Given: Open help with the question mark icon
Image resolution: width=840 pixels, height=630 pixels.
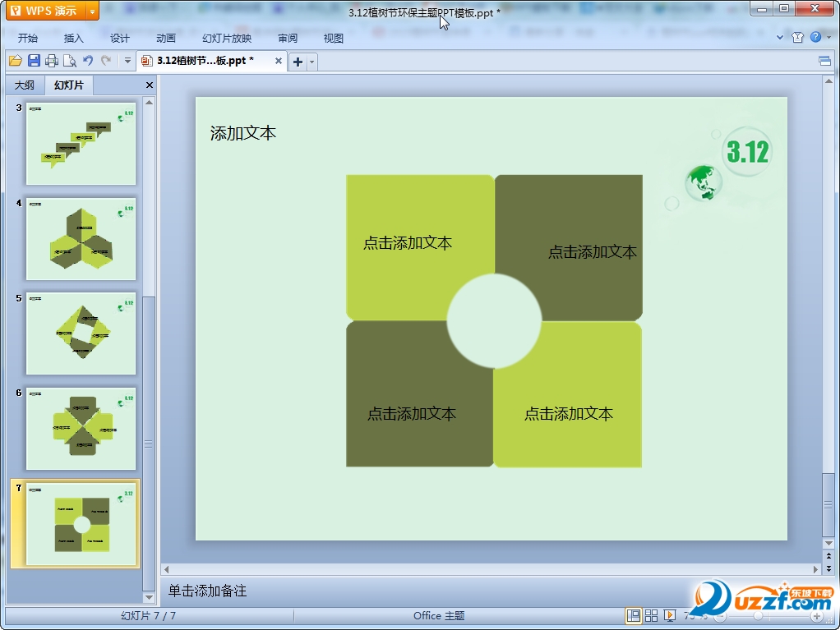Looking at the screenshot, I should point(816,37).
